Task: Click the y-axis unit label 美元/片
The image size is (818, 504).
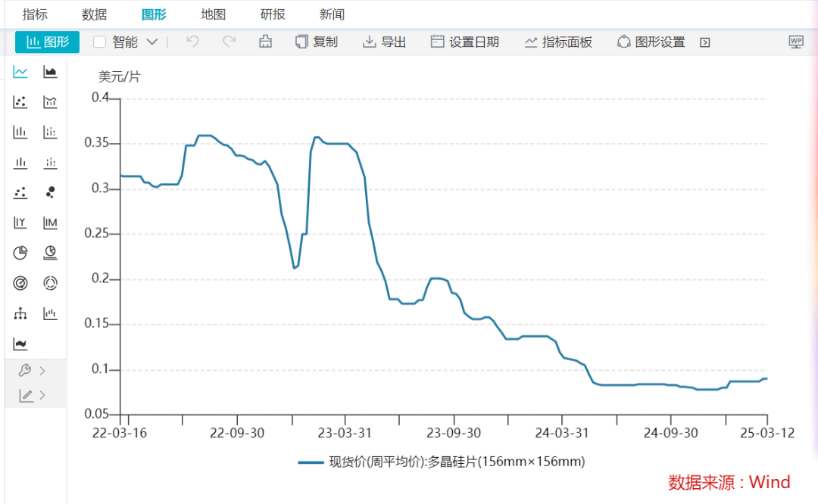Action: [120, 77]
